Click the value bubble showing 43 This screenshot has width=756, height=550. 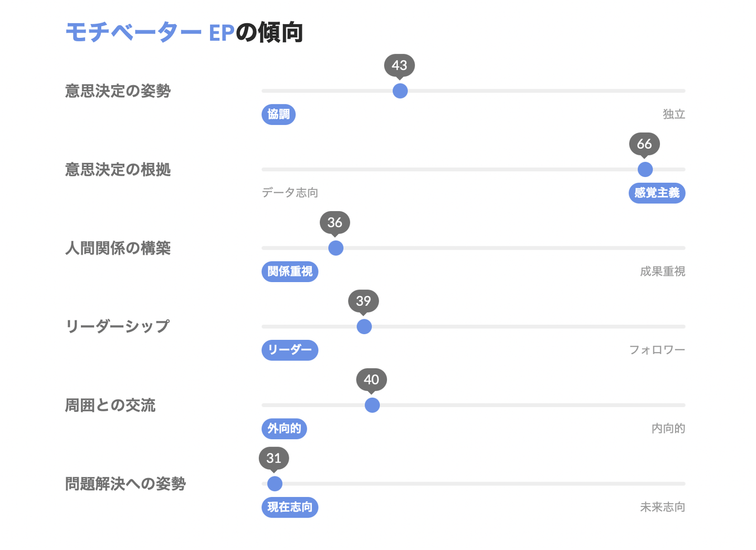[400, 65]
